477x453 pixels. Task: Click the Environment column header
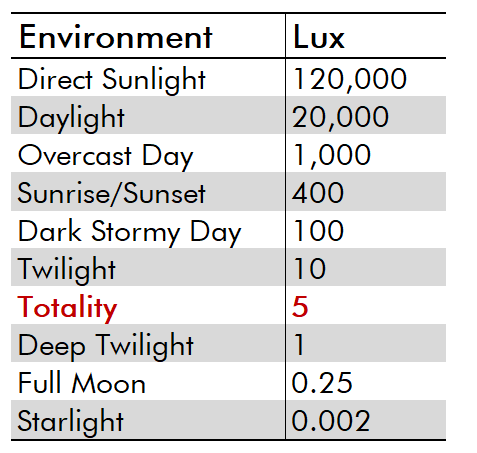116,37
